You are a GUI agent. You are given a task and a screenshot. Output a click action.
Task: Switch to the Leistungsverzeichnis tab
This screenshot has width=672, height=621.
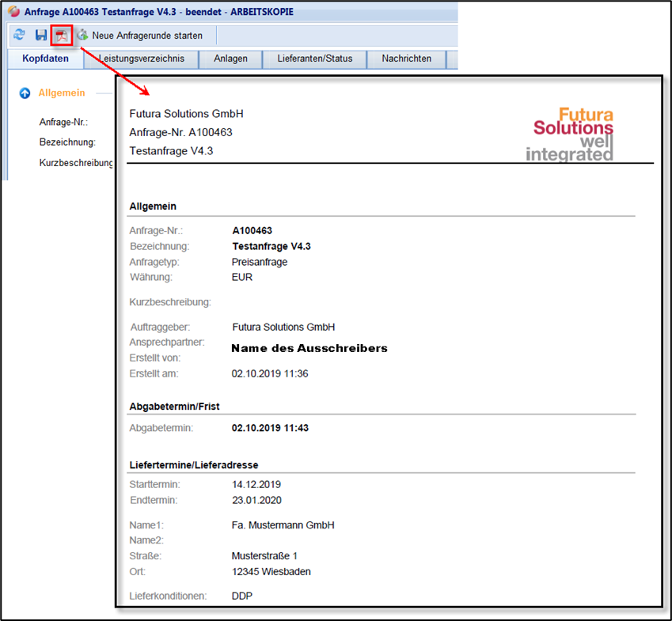pos(141,59)
